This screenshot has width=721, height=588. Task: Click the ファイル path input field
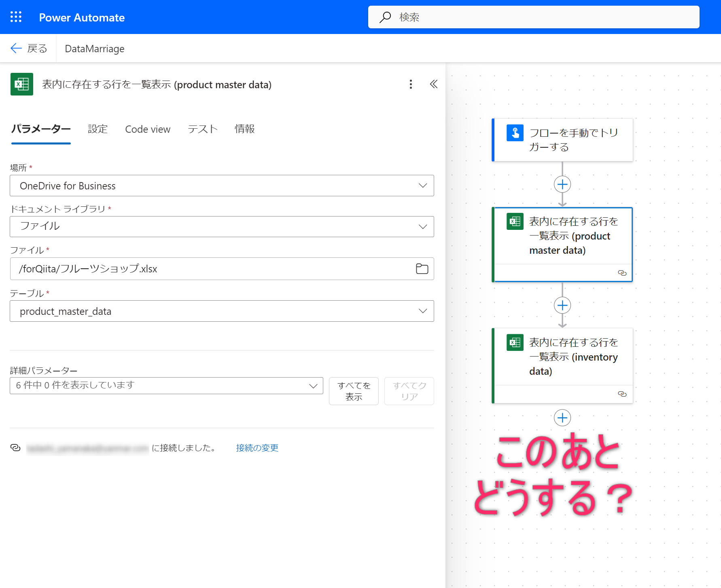[x=222, y=269]
